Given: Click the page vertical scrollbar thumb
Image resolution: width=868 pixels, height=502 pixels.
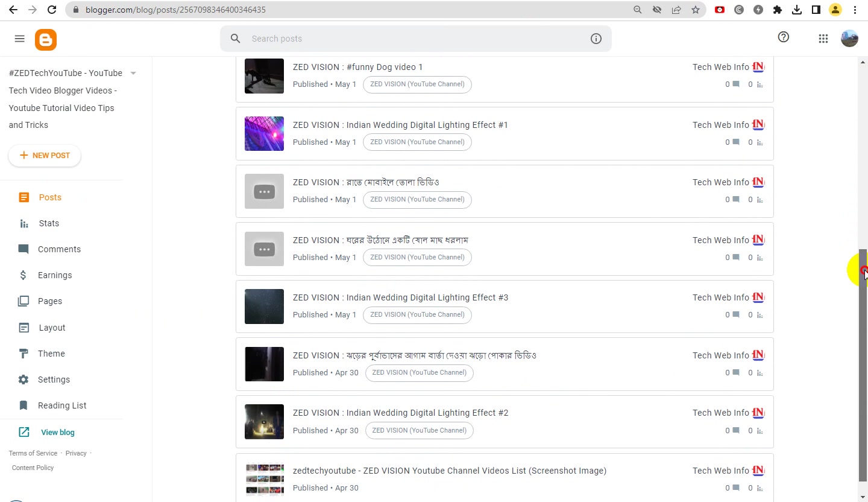Looking at the screenshot, I should [x=863, y=365].
